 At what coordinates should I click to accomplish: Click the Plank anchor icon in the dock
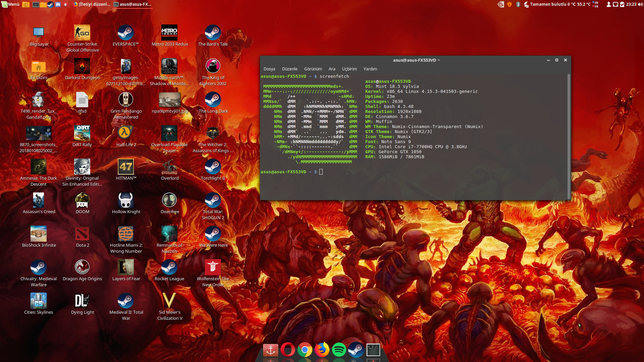pos(271,350)
